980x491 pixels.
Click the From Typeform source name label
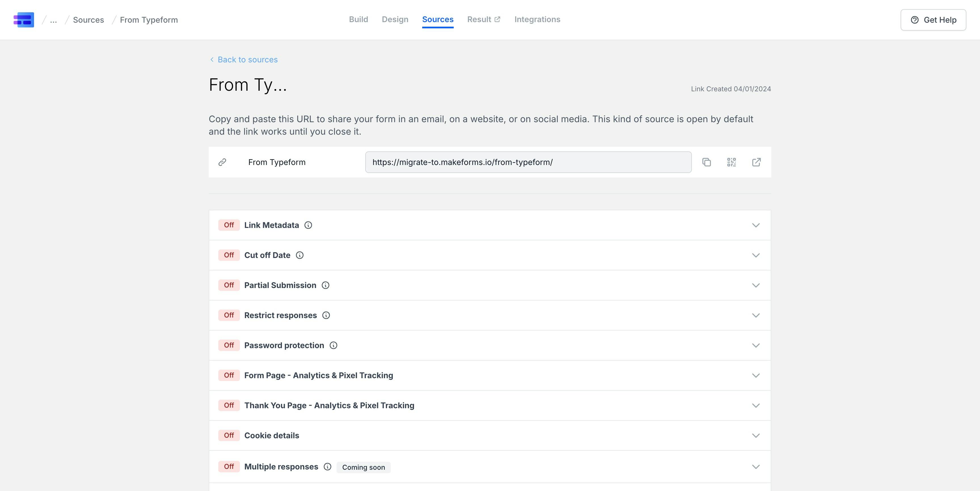point(276,162)
